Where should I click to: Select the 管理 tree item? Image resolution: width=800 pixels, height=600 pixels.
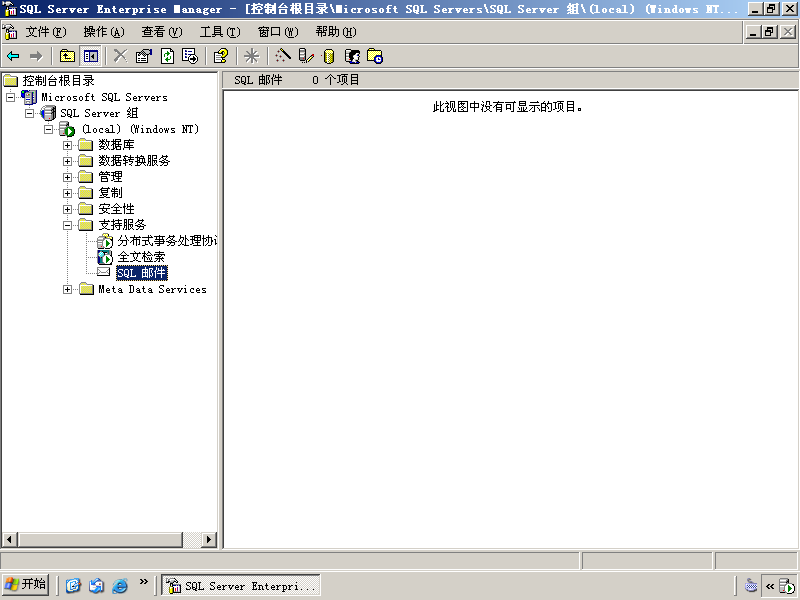tap(110, 177)
